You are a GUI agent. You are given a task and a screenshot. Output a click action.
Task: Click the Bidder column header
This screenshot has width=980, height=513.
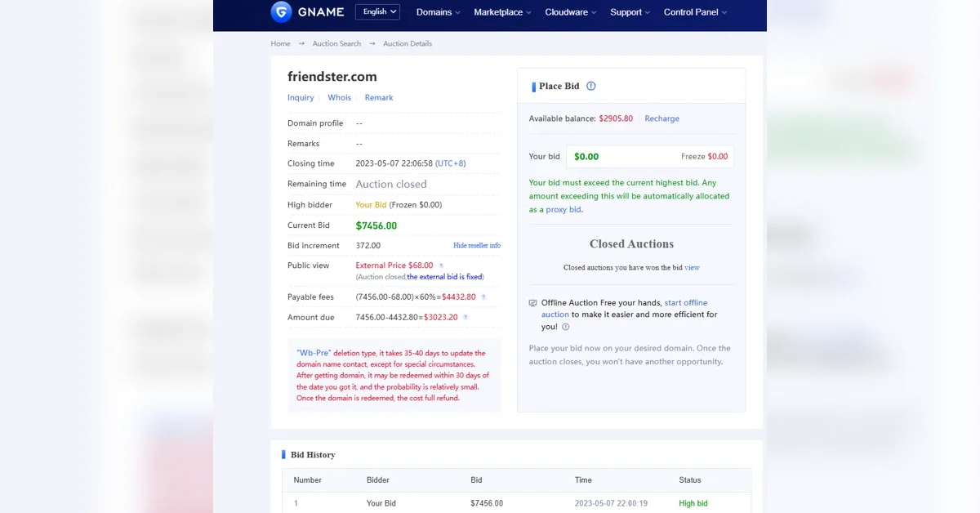tap(378, 480)
